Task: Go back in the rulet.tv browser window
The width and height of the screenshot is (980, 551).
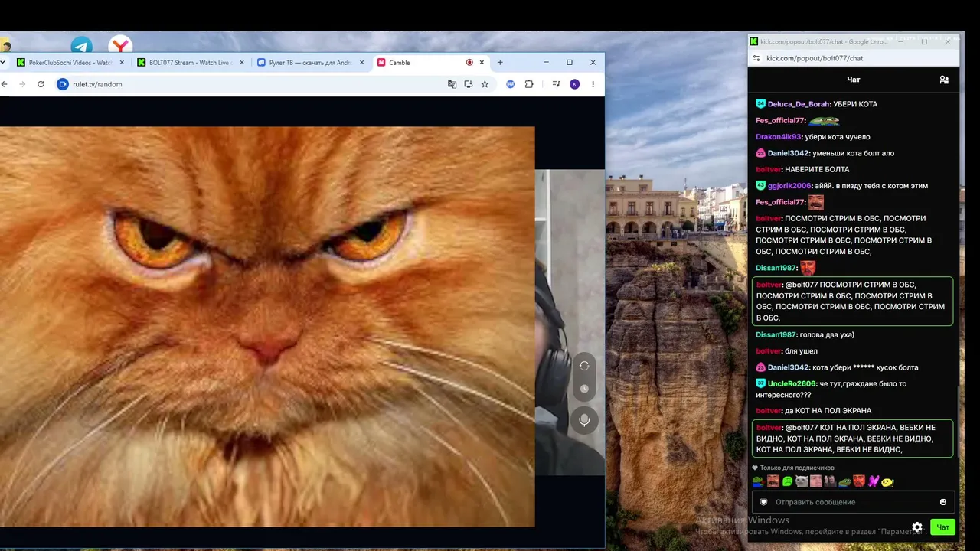Action: click(5, 84)
